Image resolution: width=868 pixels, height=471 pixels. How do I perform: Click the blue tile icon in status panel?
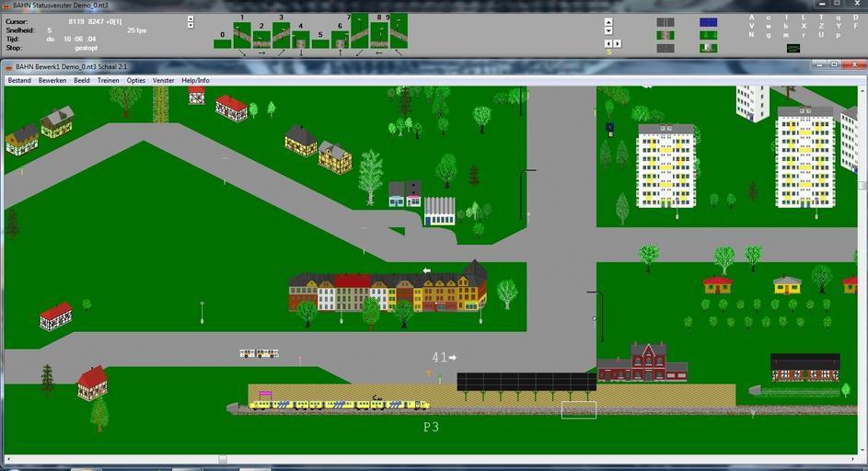point(708,22)
